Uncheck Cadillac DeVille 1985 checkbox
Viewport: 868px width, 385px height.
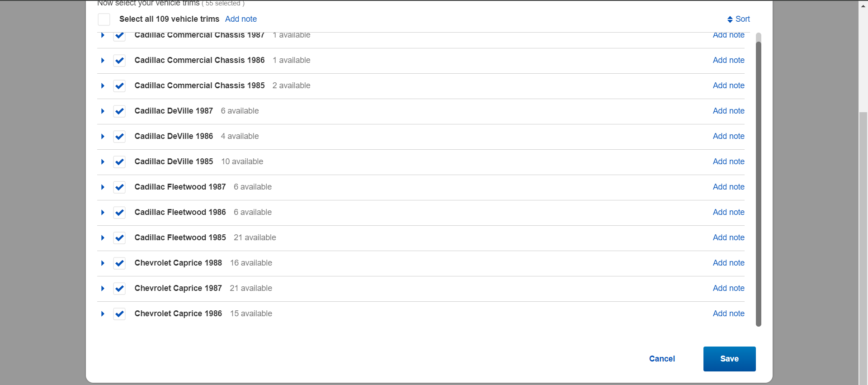(x=119, y=162)
